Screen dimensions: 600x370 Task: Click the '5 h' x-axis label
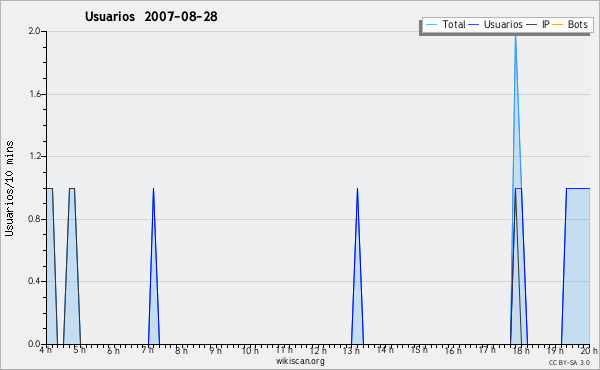(x=80, y=350)
